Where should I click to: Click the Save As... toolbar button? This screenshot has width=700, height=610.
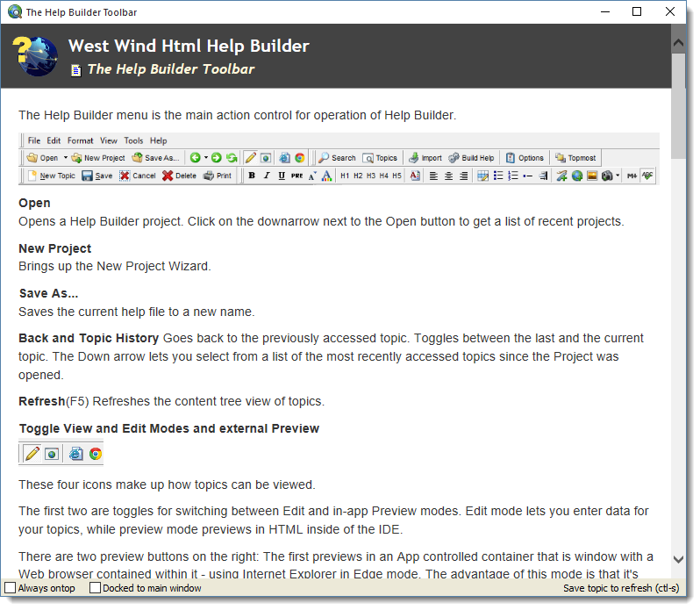pyautogui.click(x=156, y=158)
